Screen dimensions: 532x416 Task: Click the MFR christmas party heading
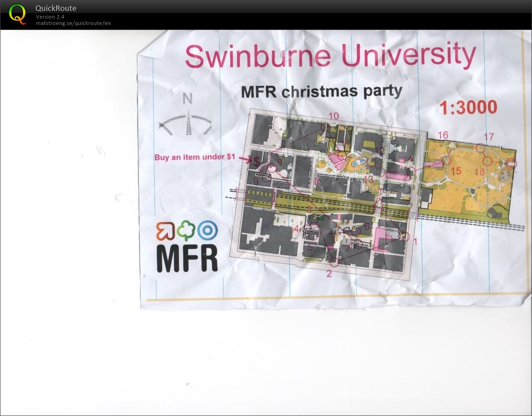click(321, 91)
